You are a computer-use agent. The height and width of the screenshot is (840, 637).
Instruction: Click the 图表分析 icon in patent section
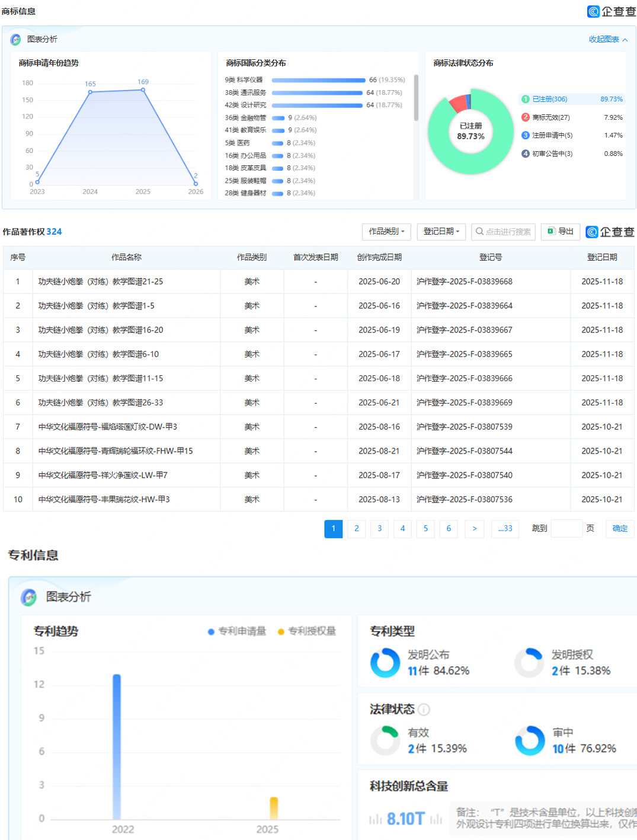pyautogui.click(x=28, y=597)
